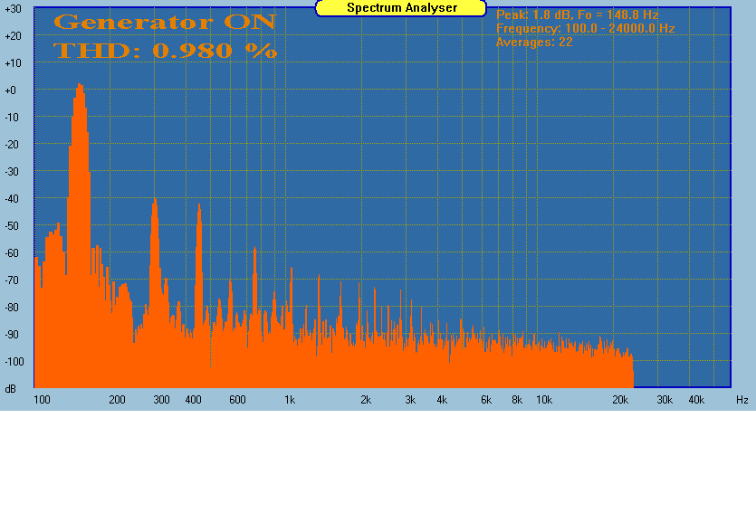Click the +30 dB axis label
756x532 pixels.
coord(13,9)
